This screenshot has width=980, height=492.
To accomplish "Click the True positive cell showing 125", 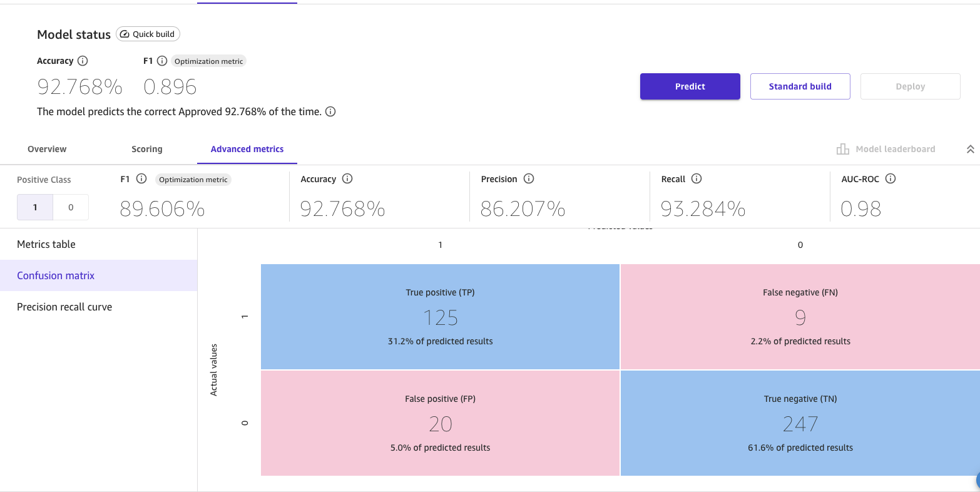I will click(x=440, y=317).
